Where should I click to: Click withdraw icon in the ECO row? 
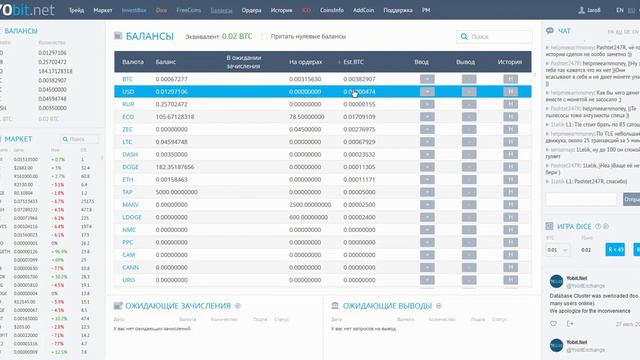point(469,117)
